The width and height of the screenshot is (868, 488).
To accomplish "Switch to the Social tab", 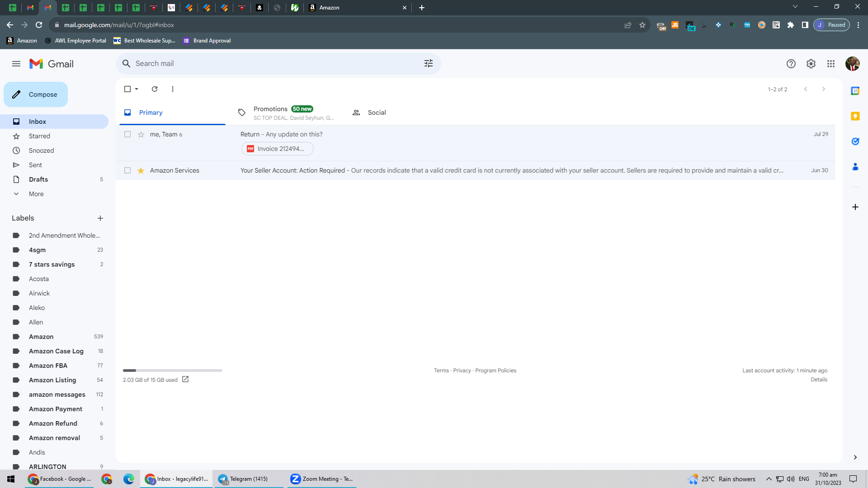I will pos(400,113).
